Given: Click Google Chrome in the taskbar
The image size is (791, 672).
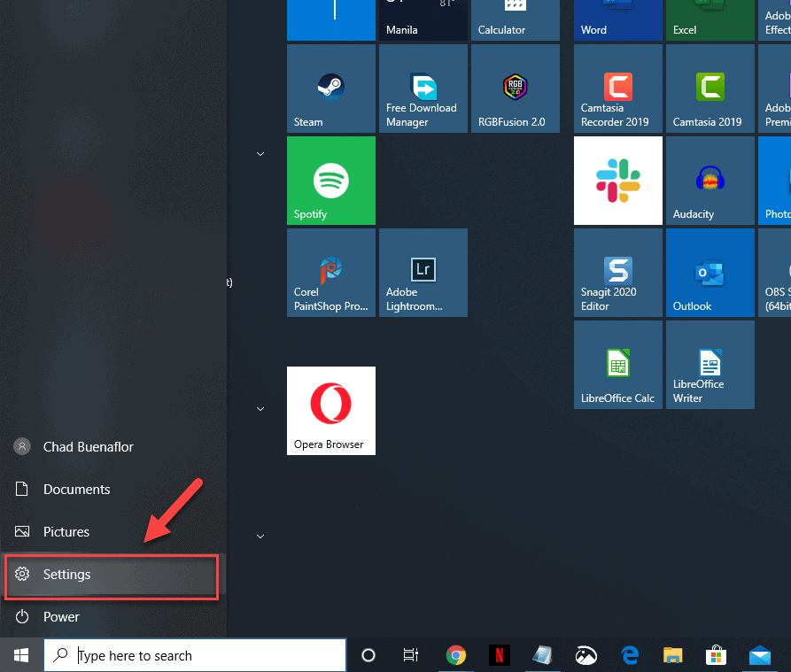Looking at the screenshot, I should 456,655.
